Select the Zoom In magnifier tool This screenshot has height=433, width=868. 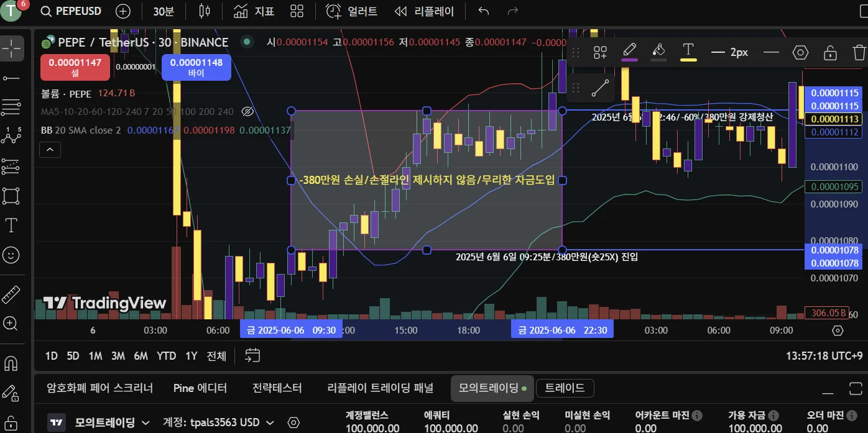click(11, 323)
